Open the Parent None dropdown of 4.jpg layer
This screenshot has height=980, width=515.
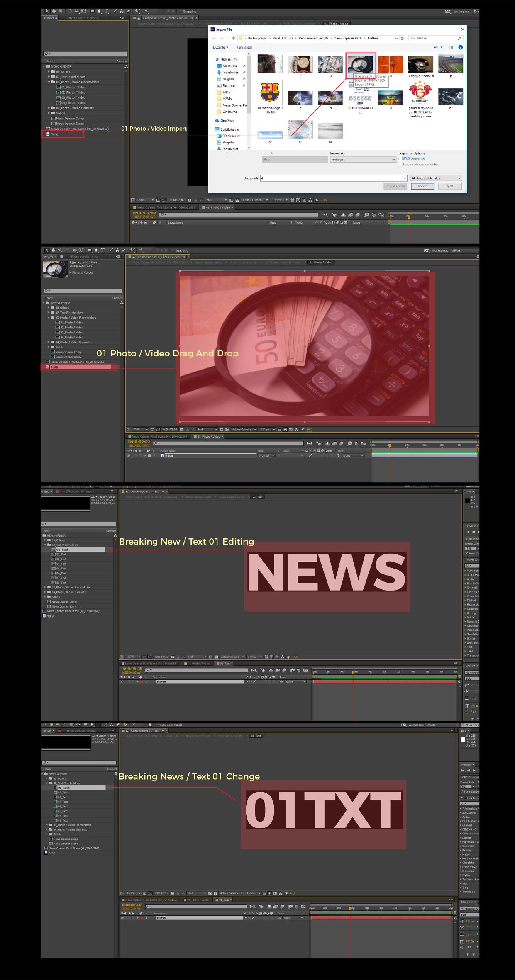[353, 455]
